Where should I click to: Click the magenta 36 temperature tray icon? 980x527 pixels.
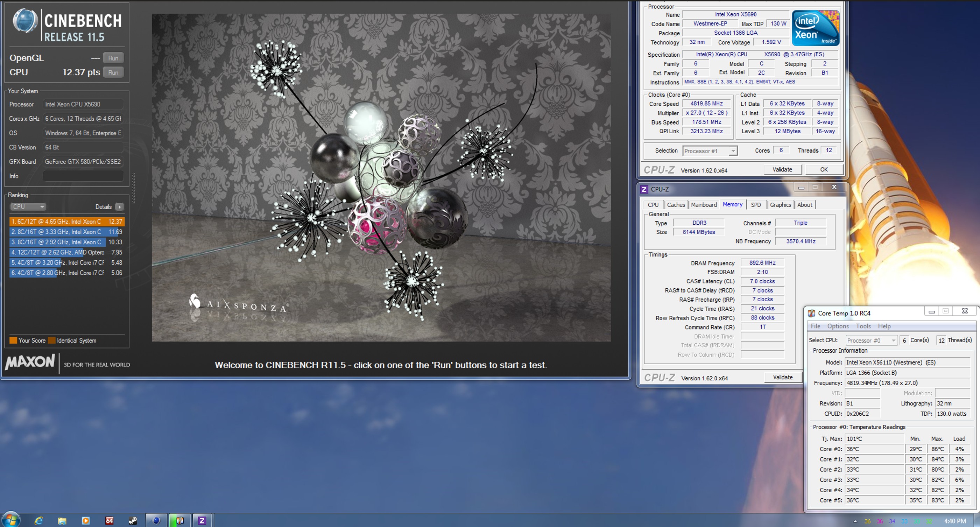point(880,521)
